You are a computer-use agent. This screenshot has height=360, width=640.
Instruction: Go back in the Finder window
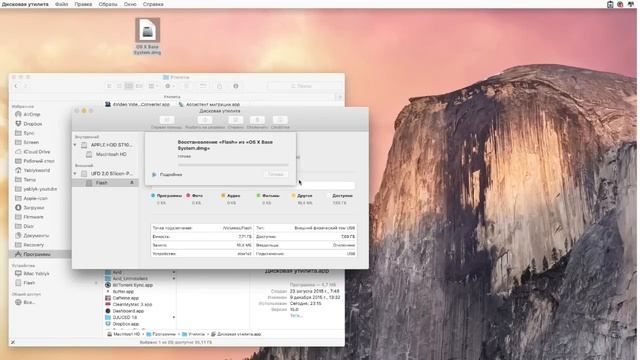point(16,86)
